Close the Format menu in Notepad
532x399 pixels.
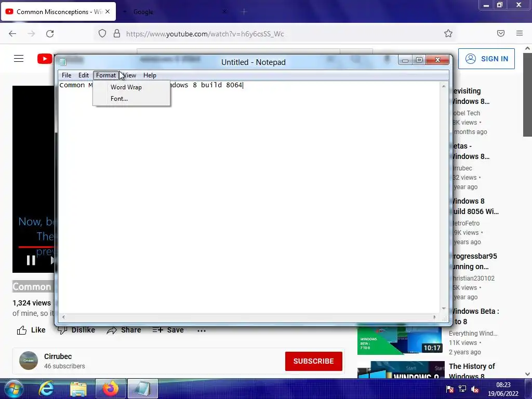click(x=106, y=75)
